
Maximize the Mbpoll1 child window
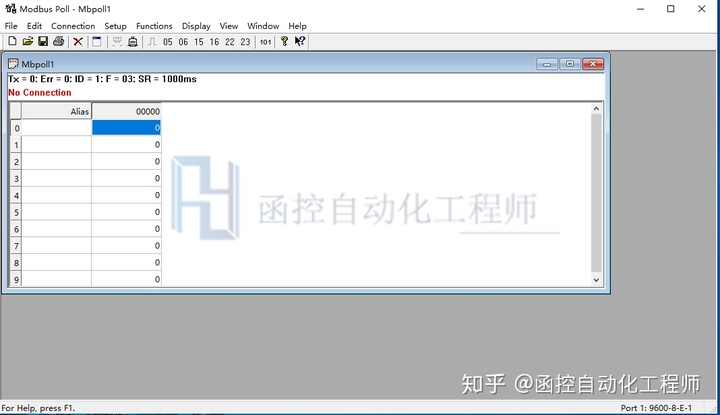point(570,64)
